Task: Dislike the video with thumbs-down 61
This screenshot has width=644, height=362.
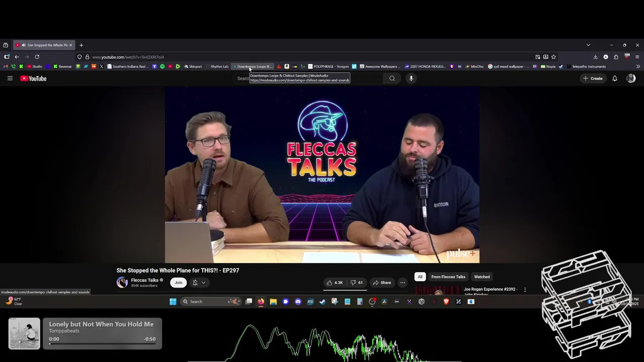Action: (357, 283)
